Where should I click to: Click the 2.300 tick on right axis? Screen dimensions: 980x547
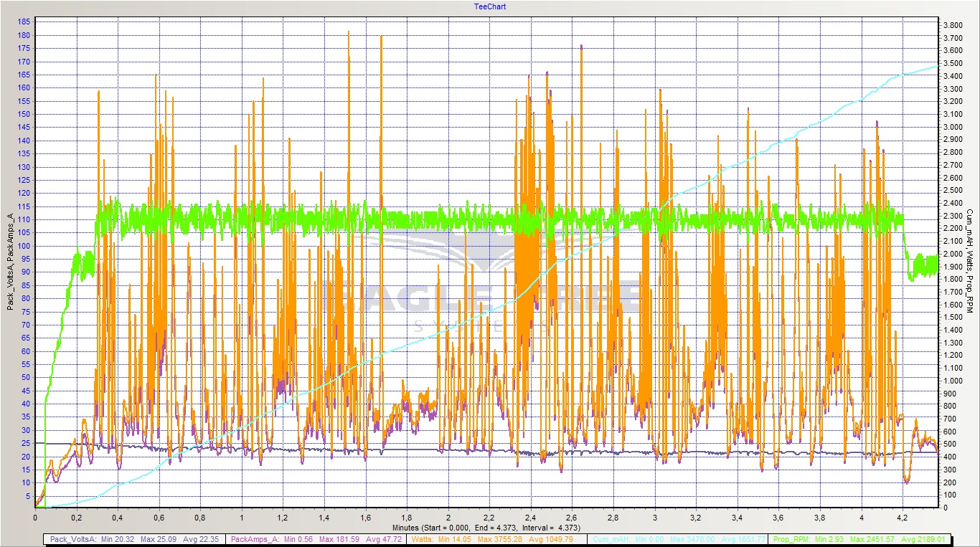pyautogui.click(x=953, y=216)
